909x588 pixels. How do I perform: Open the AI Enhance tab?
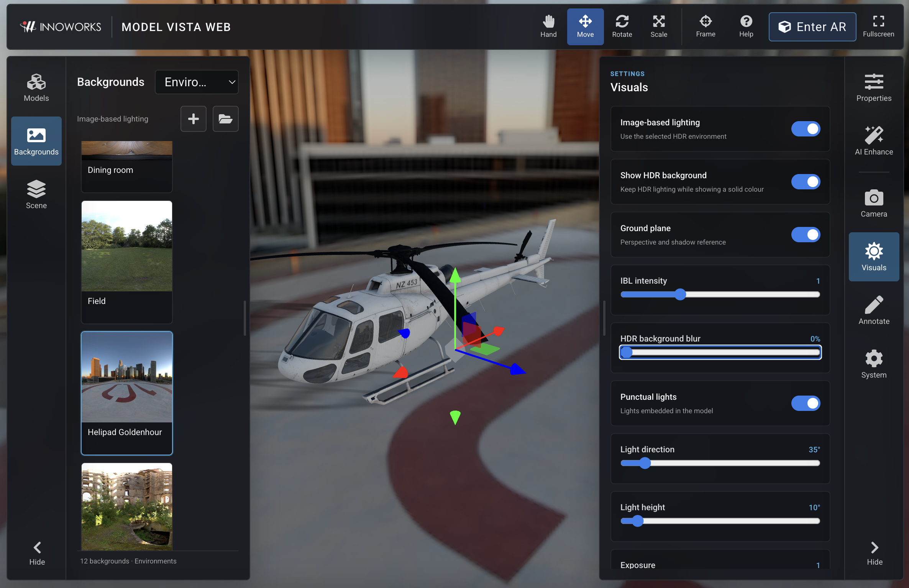click(x=874, y=141)
